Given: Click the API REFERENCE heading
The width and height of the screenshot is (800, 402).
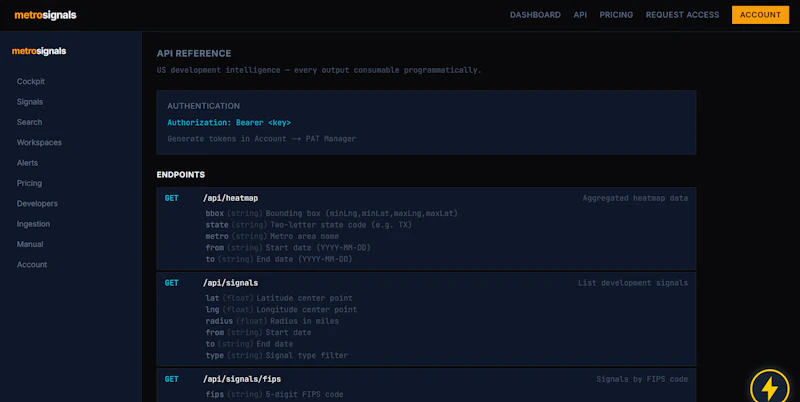Looking at the screenshot, I should click(x=194, y=54).
